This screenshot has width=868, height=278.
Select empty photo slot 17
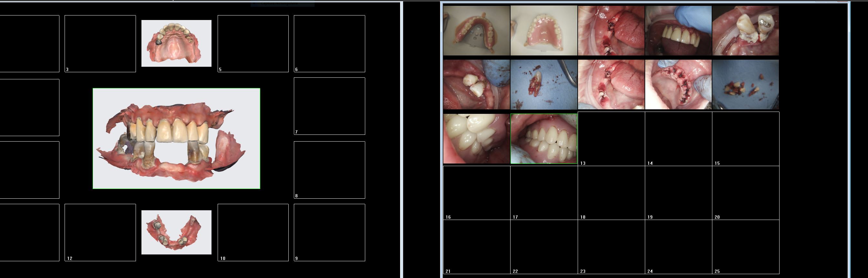tap(543, 193)
